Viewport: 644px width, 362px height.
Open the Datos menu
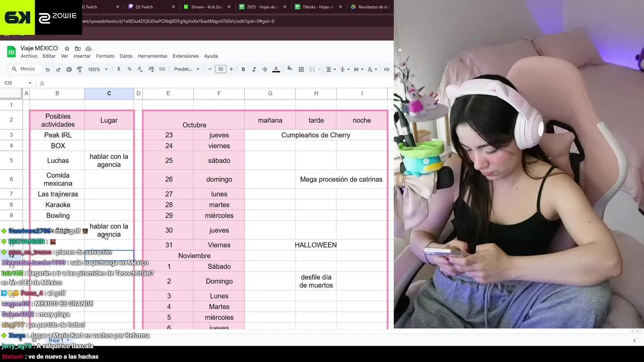coord(126,56)
